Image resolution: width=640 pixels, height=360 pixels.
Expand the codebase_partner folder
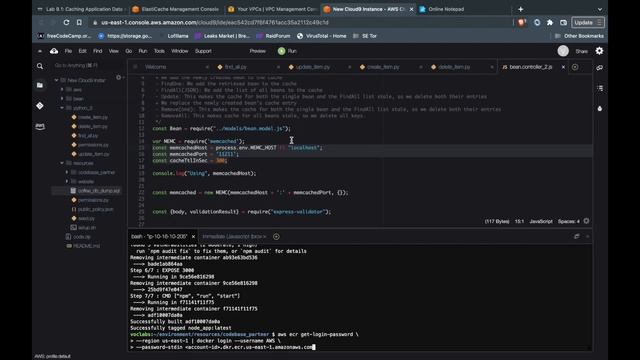pos(67,172)
